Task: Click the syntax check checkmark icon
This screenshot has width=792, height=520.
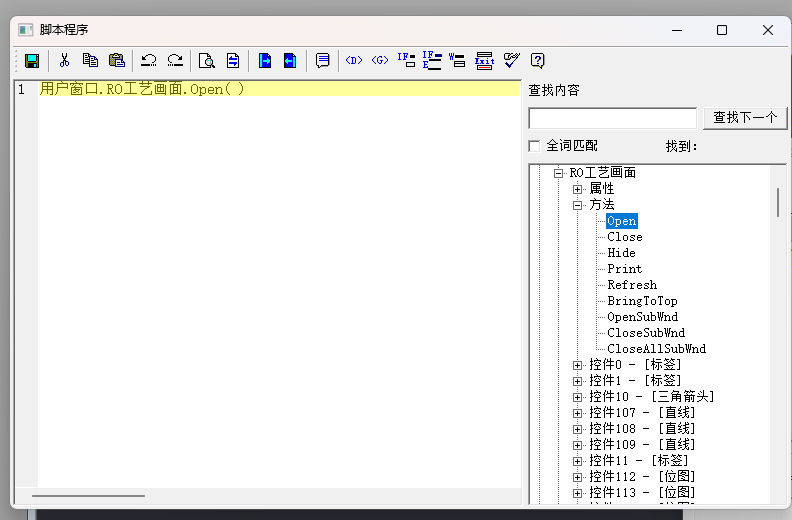Action: tap(511, 60)
